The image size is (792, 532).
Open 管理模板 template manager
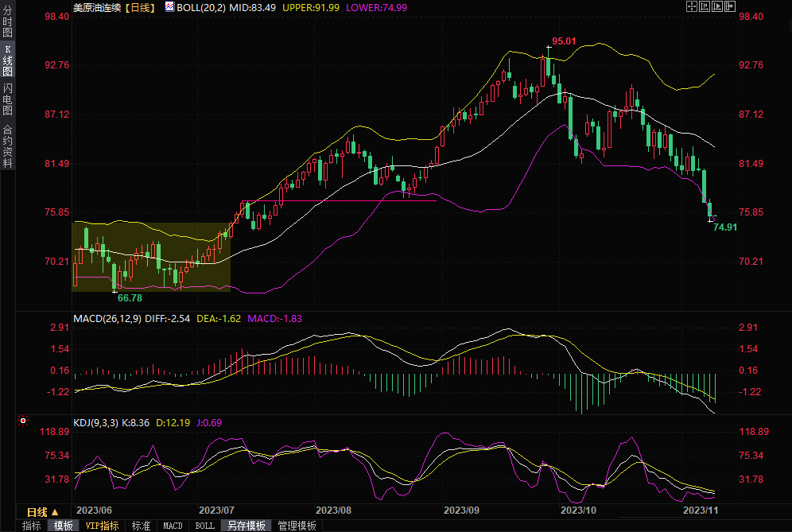pos(297,526)
